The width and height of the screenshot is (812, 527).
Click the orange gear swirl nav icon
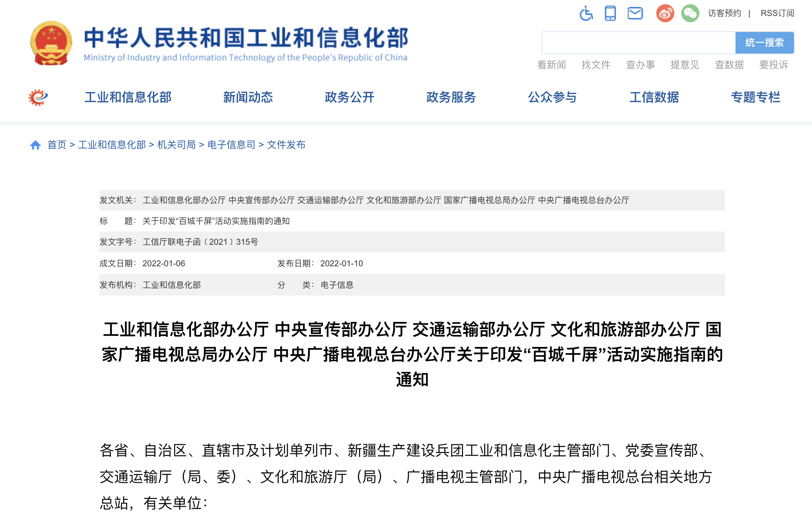point(38,97)
